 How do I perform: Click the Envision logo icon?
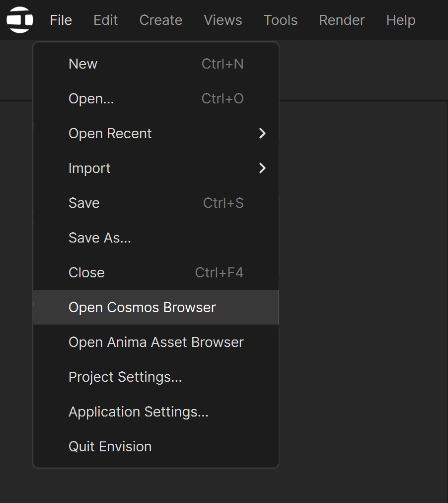point(20,20)
